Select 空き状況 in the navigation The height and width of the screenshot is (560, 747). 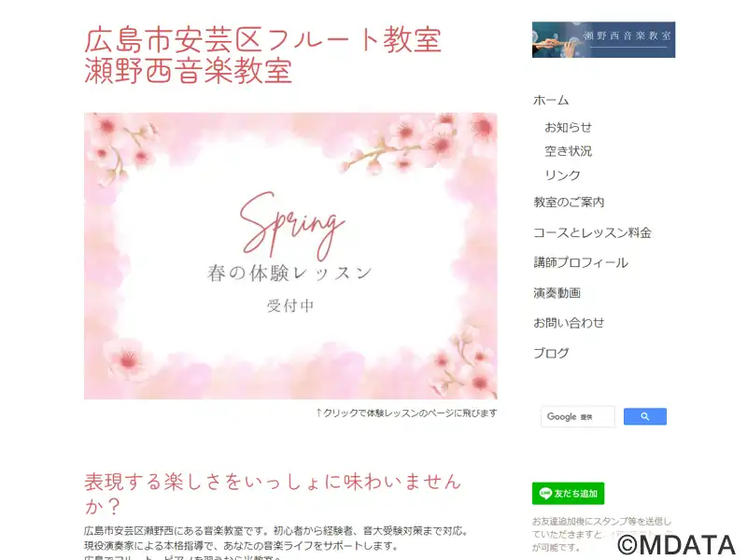point(568,151)
